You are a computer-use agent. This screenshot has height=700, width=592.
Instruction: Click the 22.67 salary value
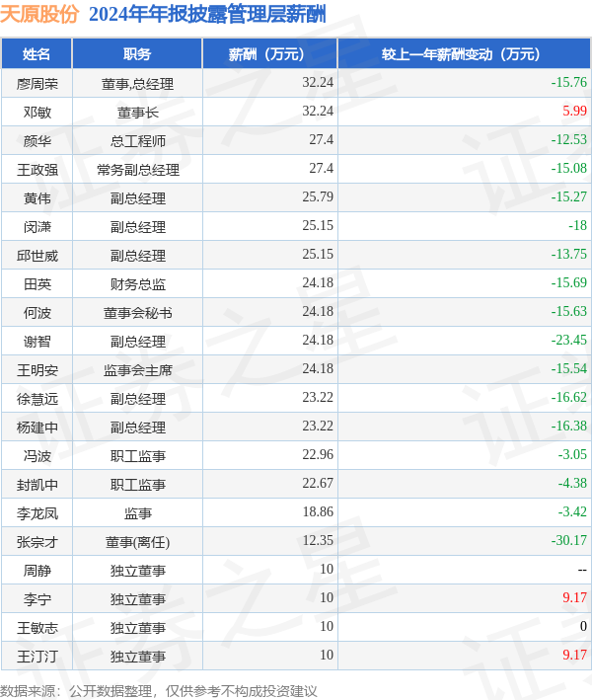pos(318,483)
